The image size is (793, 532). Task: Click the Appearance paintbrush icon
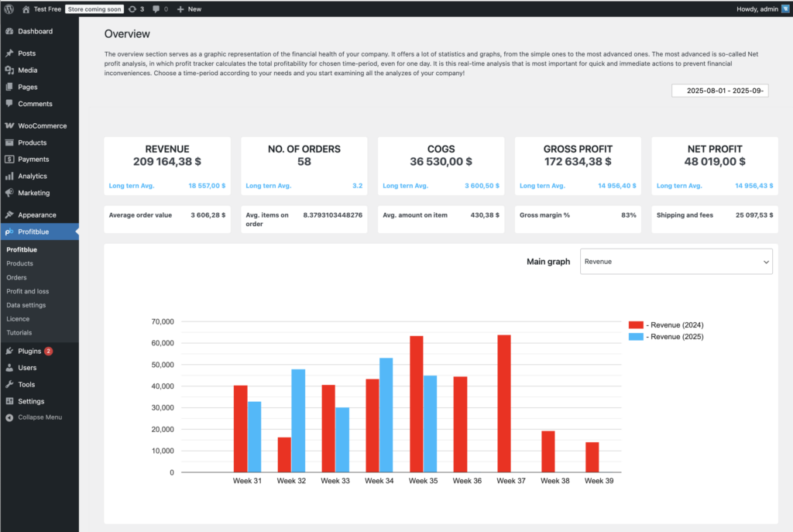(x=9, y=215)
